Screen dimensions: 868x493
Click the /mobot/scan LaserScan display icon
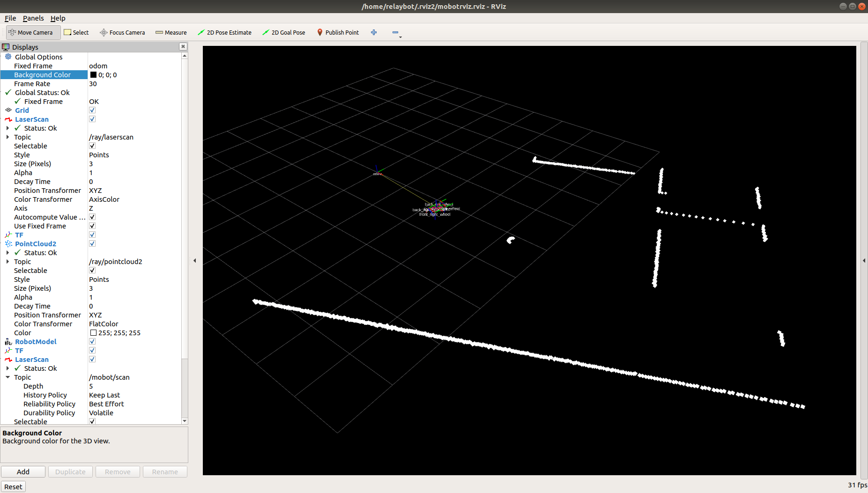pos(8,359)
